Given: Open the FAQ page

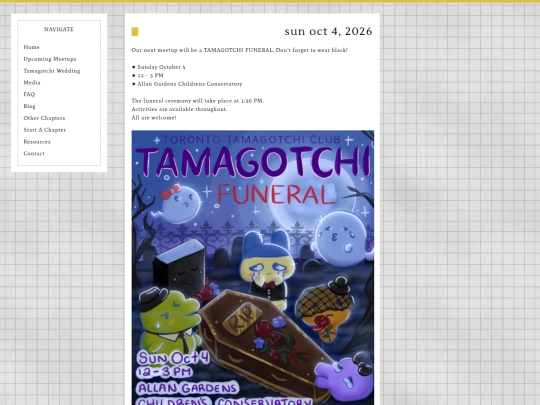Looking at the screenshot, I should point(29,94).
